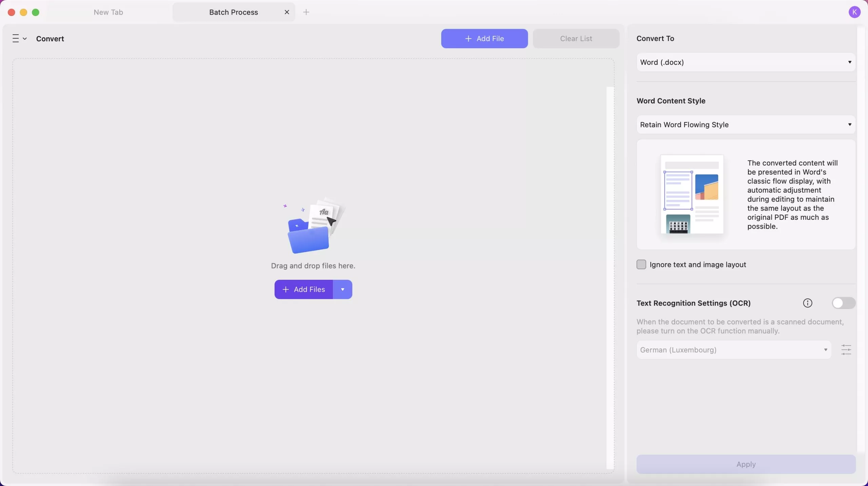Enable Ignore text and image layout
Image resolution: width=868 pixels, height=486 pixels.
click(641, 265)
